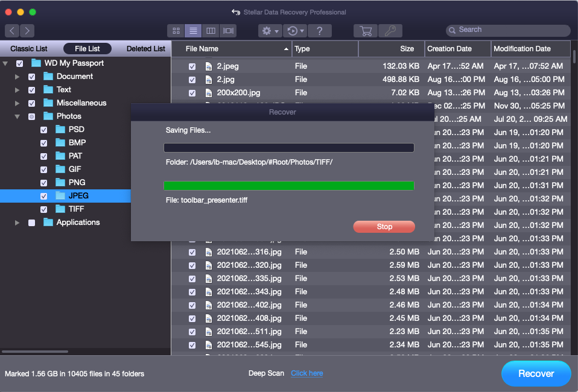Switch to cover flow view

(x=228, y=31)
